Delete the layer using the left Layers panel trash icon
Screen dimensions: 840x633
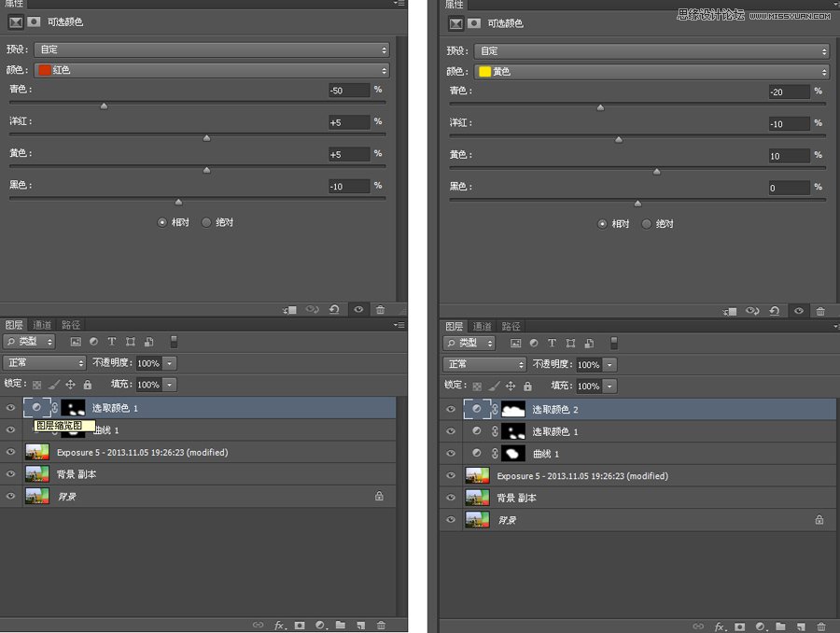point(381,625)
